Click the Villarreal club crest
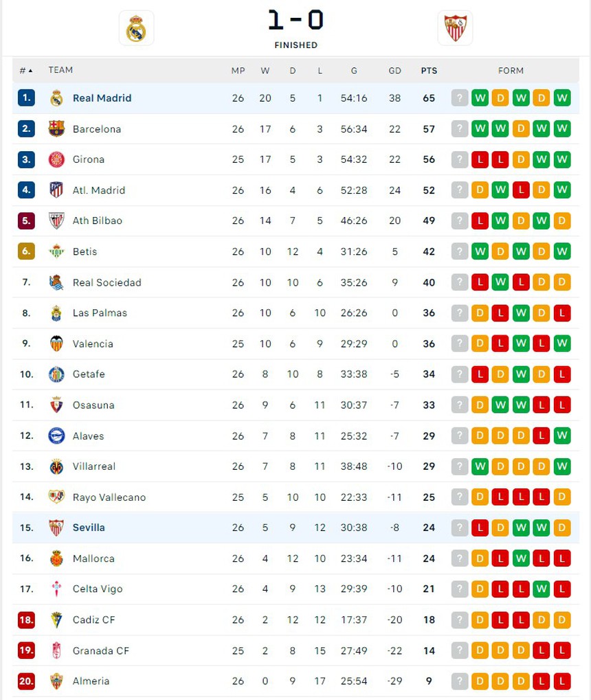The width and height of the screenshot is (591, 700). (x=56, y=466)
